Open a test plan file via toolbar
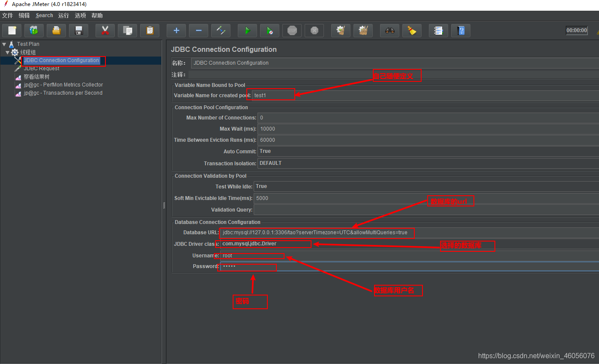Viewport: 599px width, 364px height. pos(56,30)
